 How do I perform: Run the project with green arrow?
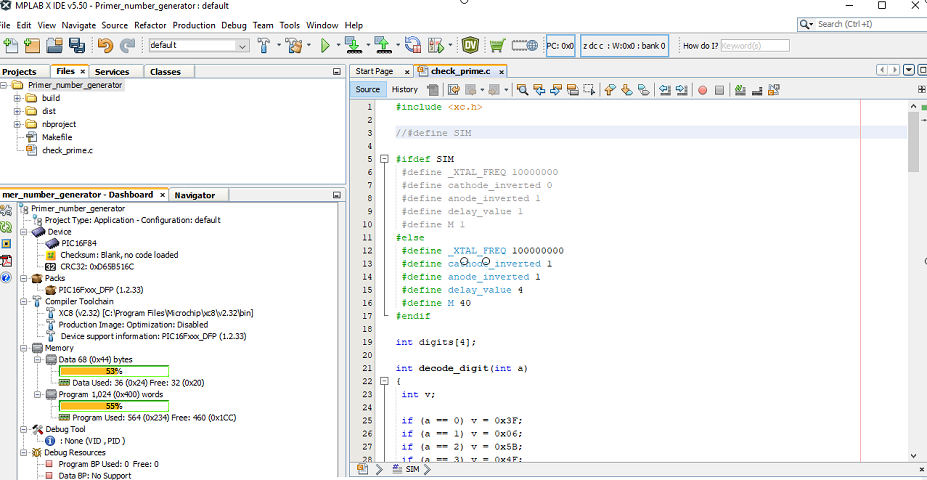click(325, 45)
